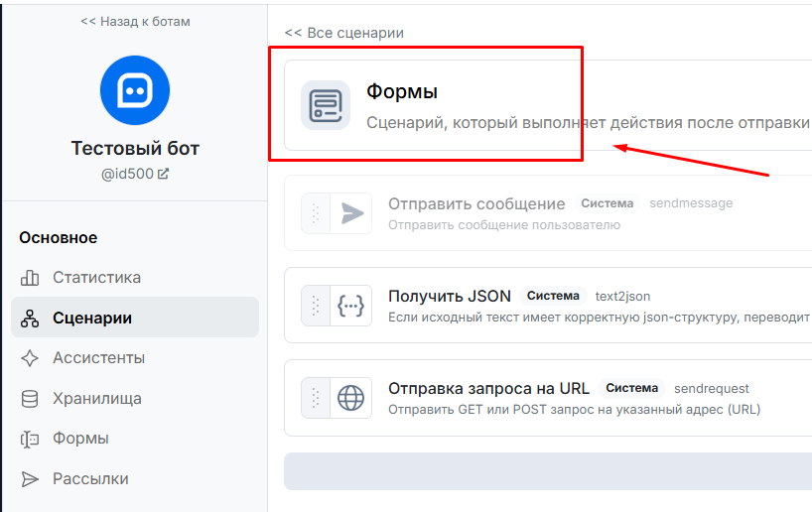Click Отправить сообщение block title

tap(476, 204)
